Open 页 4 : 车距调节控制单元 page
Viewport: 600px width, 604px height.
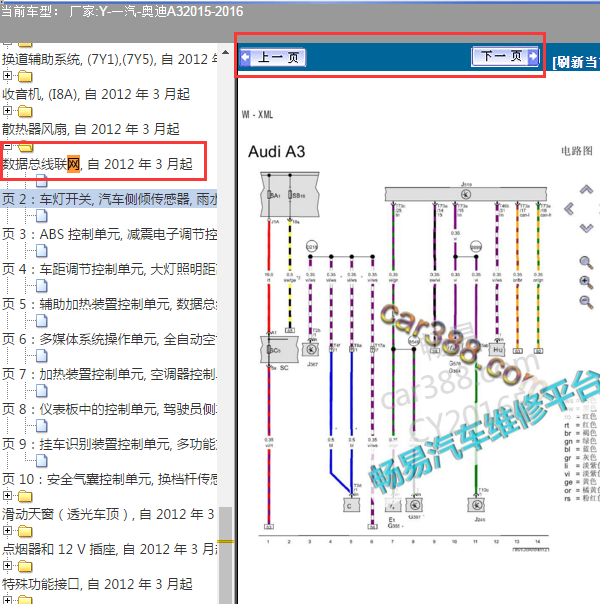(109, 269)
